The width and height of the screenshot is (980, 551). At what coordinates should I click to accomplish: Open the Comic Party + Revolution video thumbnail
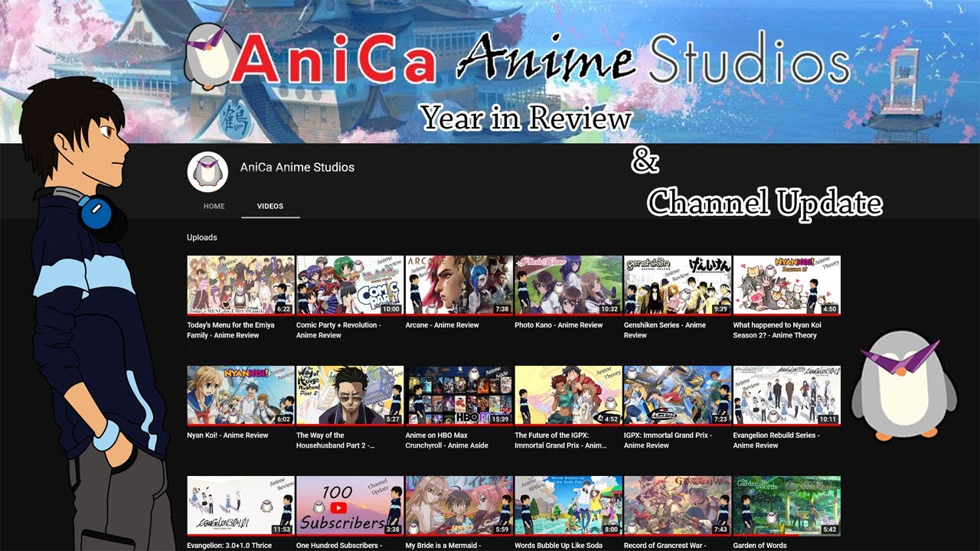coord(350,285)
